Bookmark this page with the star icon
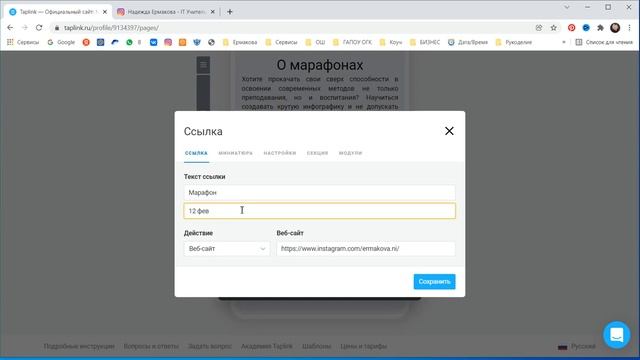 pos(553,28)
